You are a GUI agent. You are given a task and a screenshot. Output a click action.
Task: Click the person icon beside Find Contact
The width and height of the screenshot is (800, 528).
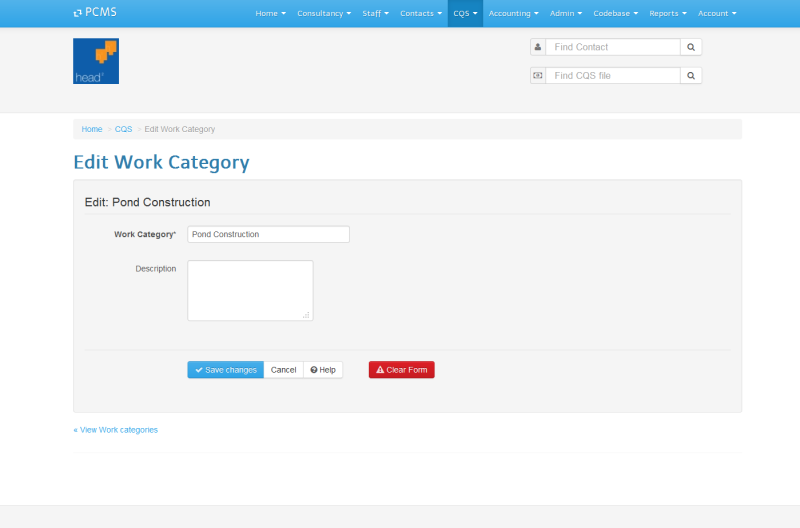click(x=538, y=47)
